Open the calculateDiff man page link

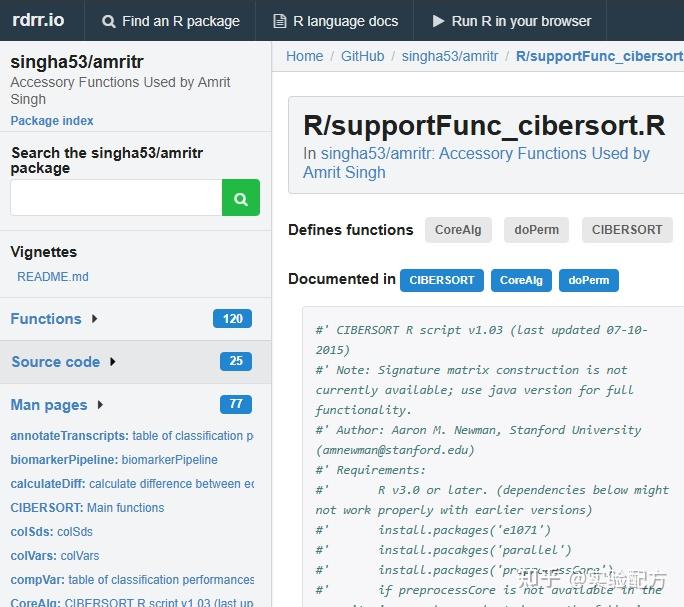[48, 484]
